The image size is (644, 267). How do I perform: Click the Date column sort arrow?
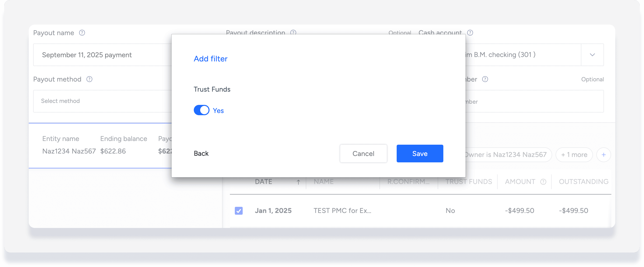pyautogui.click(x=298, y=182)
